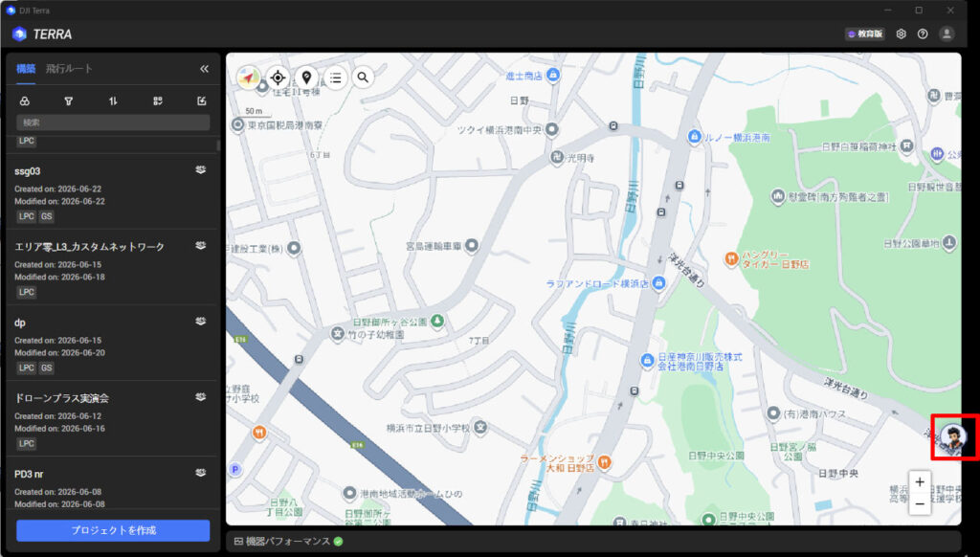Click the TERRA logo
This screenshot has height=557, width=980.
pyautogui.click(x=42, y=33)
